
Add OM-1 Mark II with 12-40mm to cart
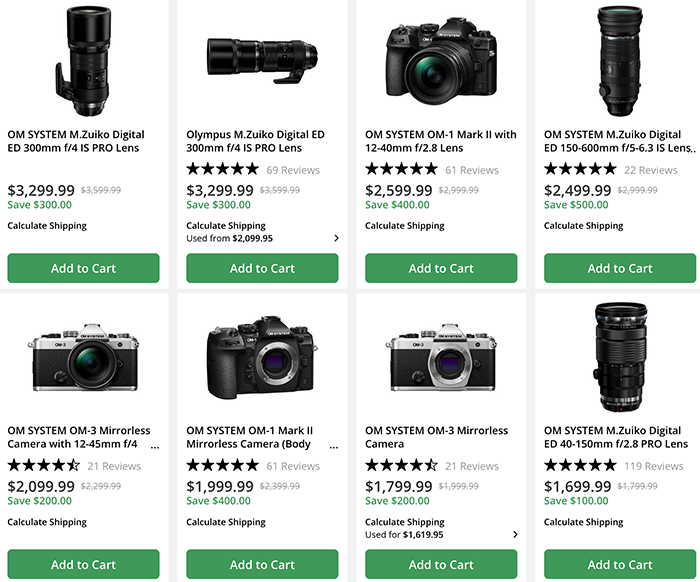441,268
